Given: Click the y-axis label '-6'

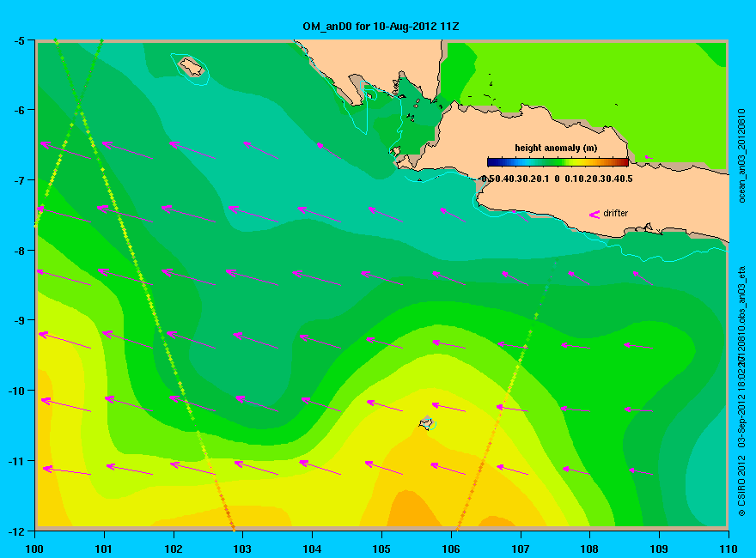Looking at the screenshot, I should (19, 111).
